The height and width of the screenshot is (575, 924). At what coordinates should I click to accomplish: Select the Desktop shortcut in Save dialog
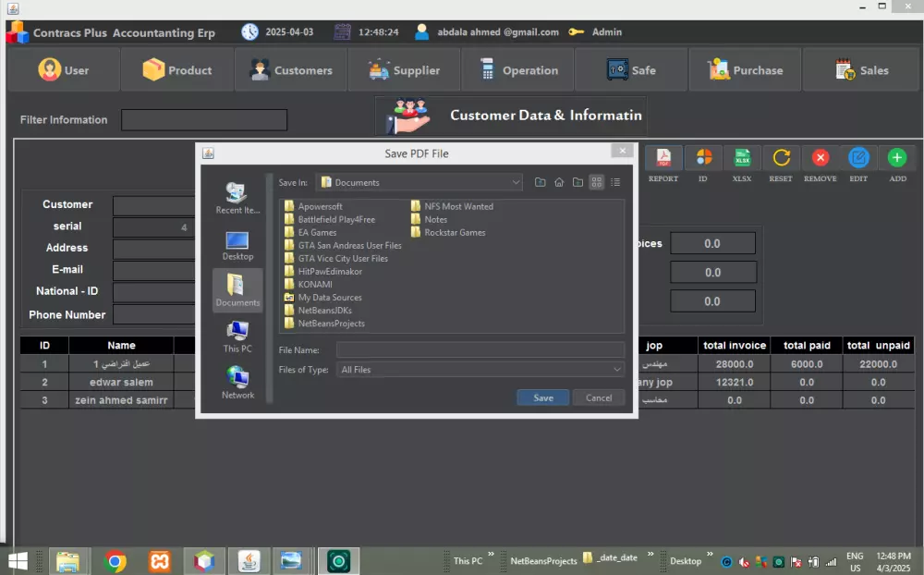click(x=237, y=243)
